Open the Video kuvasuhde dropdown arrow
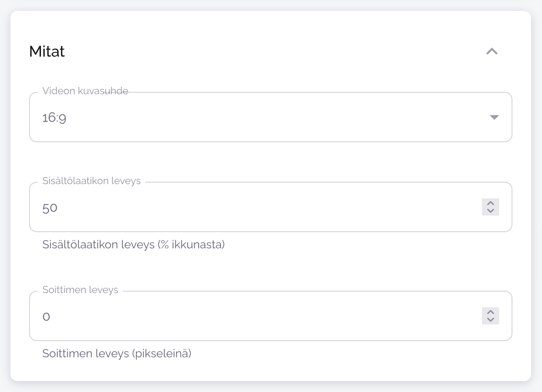Screen dimensions: 542x392 click(494, 118)
